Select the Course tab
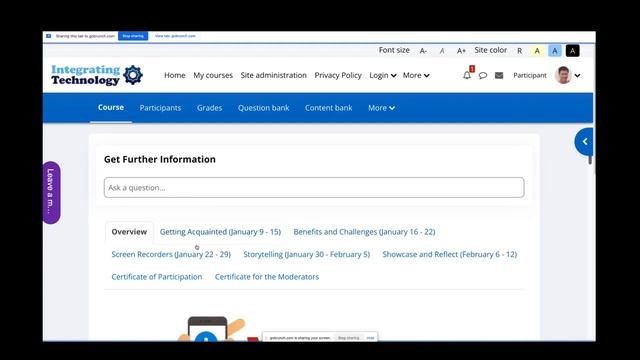Image resolution: width=640 pixels, height=360 pixels. coord(111,107)
